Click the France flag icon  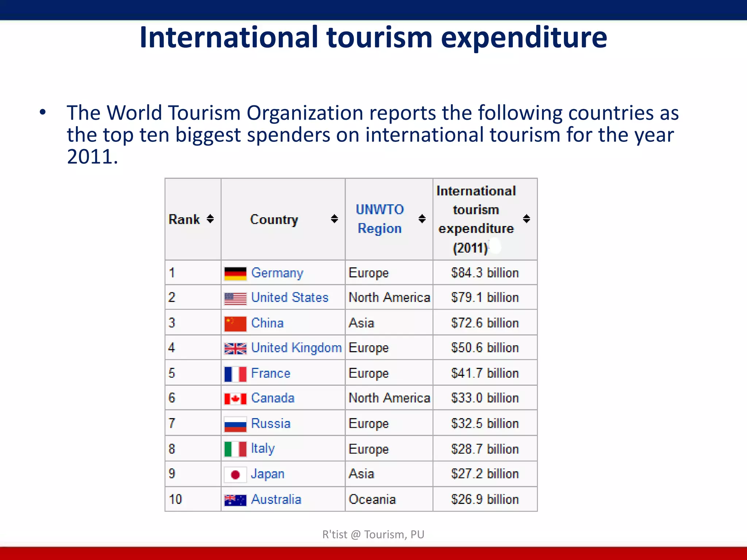(235, 374)
